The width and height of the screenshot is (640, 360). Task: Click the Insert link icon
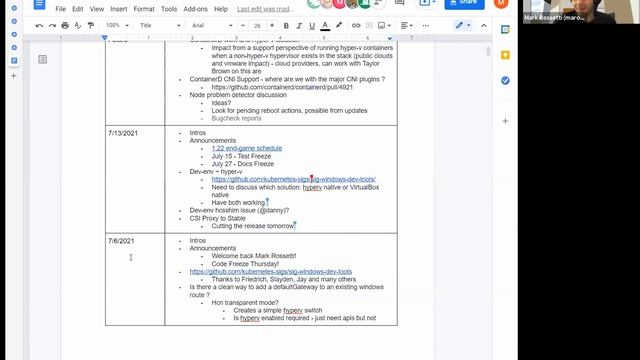(356, 26)
